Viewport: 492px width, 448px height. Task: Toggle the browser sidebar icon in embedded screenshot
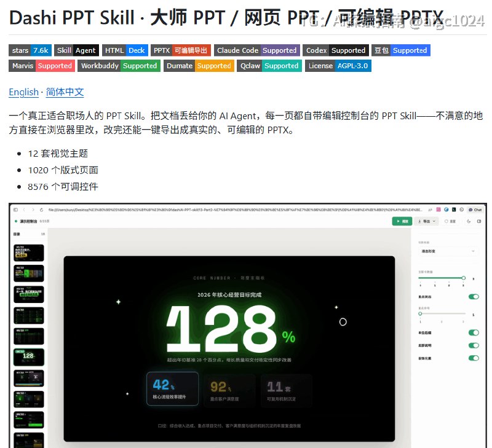15,210
